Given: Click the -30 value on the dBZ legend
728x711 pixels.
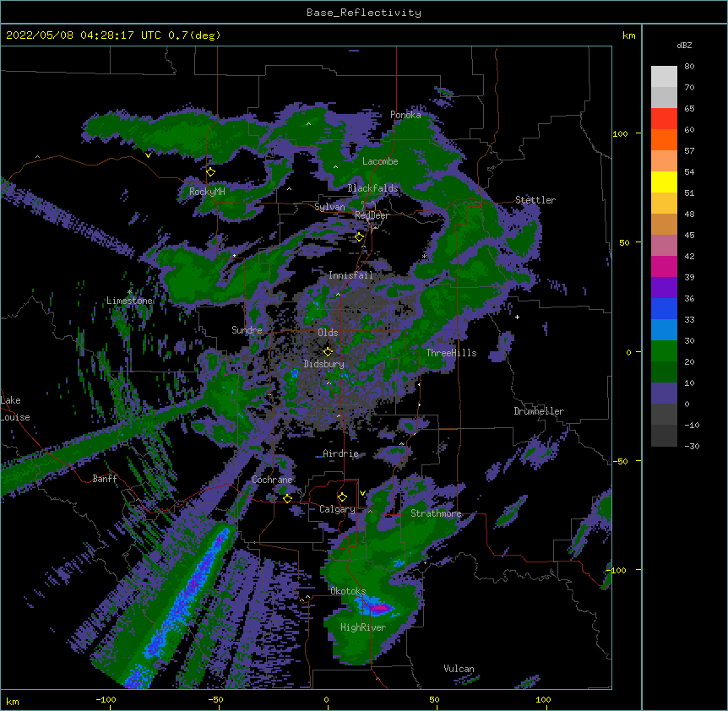Looking at the screenshot, I should [x=692, y=446].
